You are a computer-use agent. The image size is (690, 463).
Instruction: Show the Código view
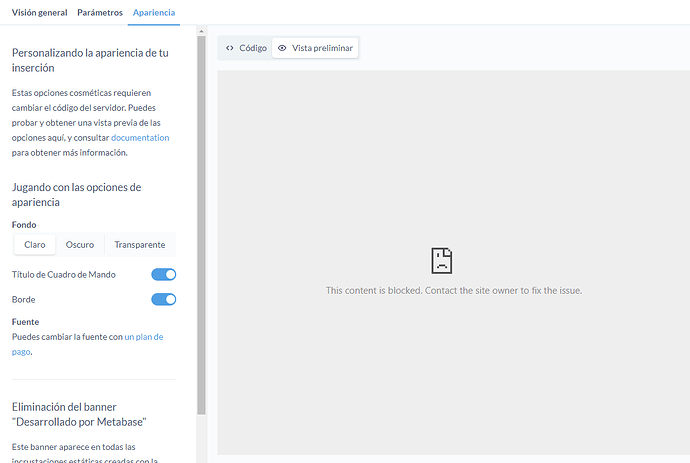[x=245, y=48]
